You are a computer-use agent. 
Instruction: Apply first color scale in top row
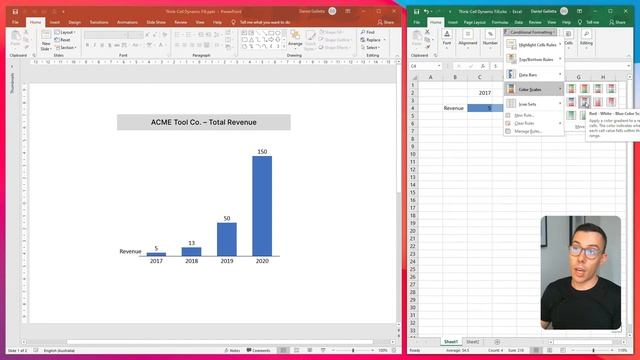[571, 88]
